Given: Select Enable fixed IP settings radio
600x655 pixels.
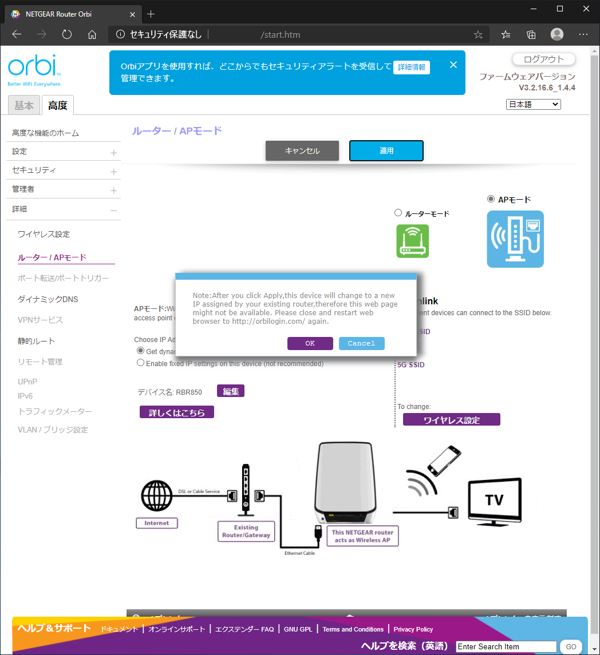Looking at the screenshot, I should 141,363.
